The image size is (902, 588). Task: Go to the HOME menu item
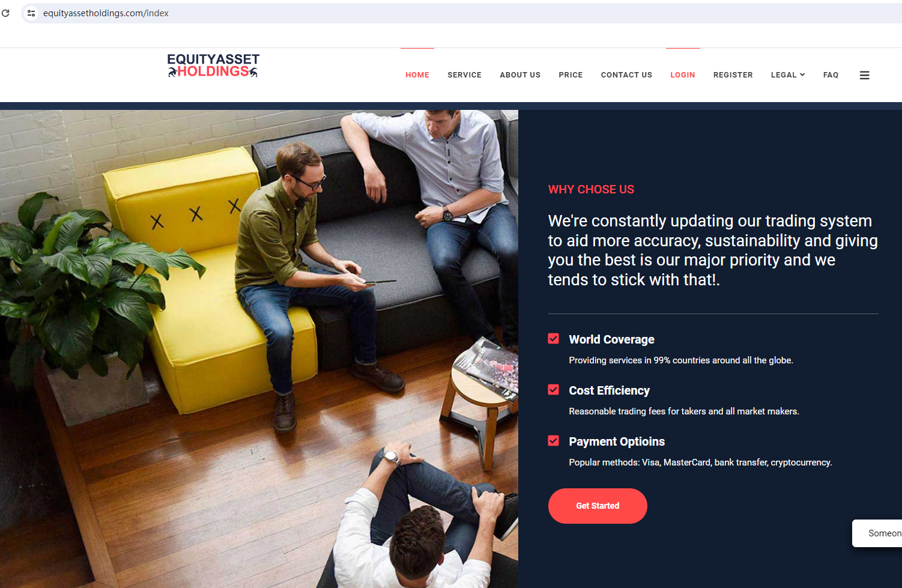(417, 75)
